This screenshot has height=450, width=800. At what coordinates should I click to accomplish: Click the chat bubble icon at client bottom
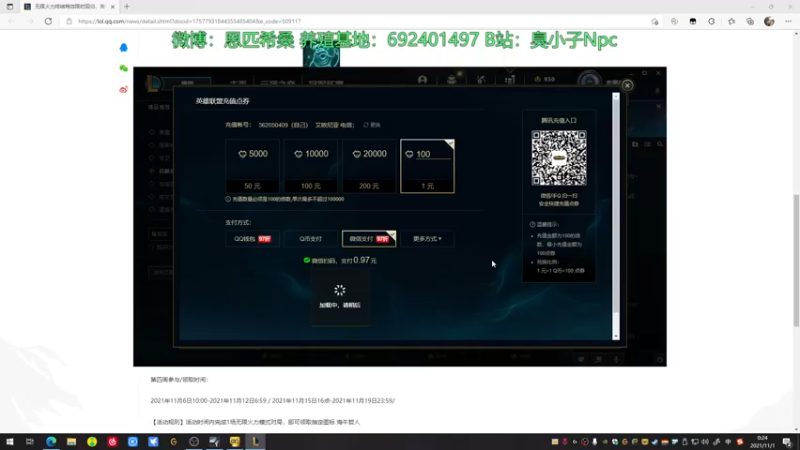coord(581,360)
